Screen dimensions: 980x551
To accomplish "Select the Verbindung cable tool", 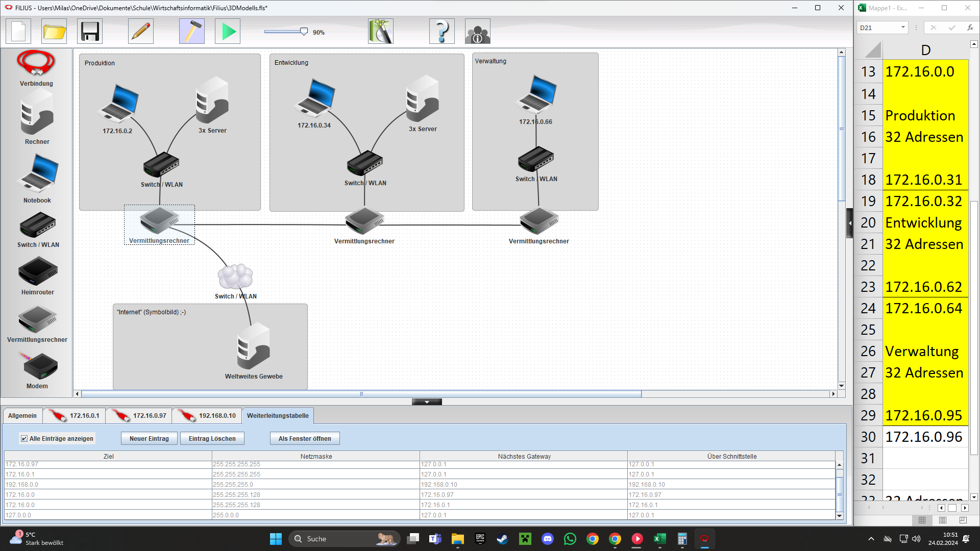I will [x=36, y=68].
